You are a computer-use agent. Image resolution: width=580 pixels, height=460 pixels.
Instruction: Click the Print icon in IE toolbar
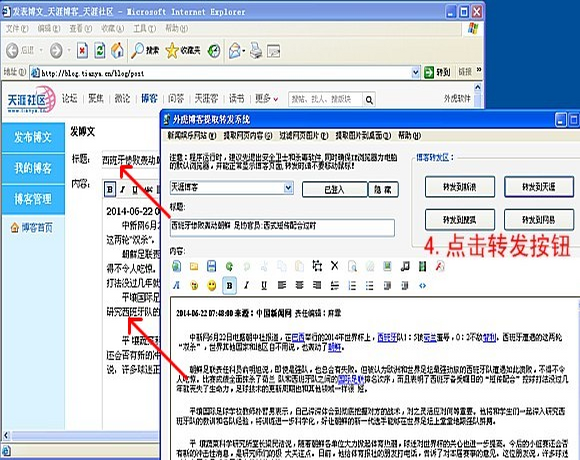(x=256, y=50)
